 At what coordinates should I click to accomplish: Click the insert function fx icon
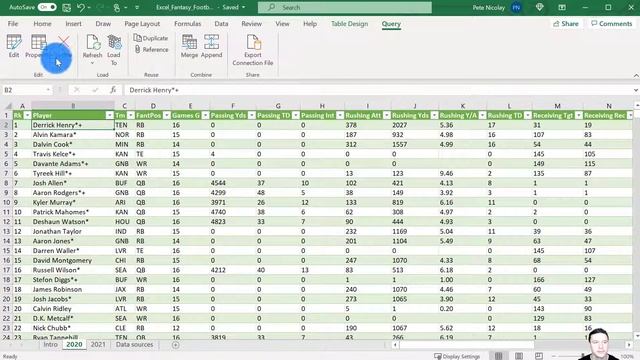(x=113, y=90)
